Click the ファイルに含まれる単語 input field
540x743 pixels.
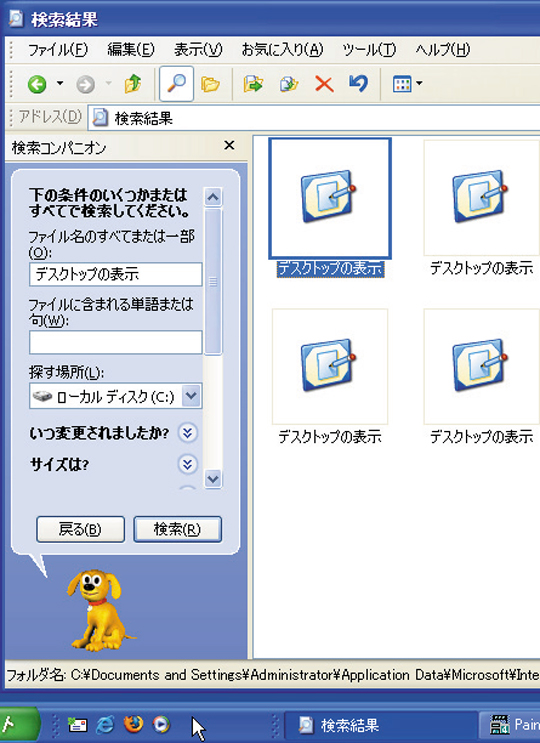(116, 342)
